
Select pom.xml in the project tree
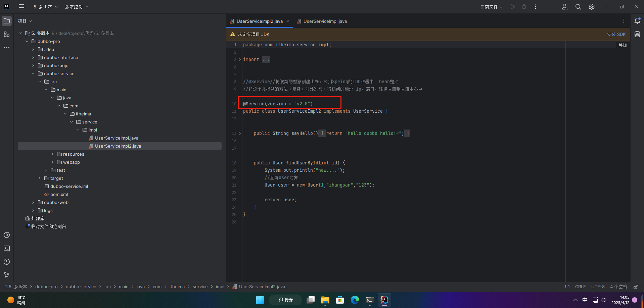[x=59, y=195]
